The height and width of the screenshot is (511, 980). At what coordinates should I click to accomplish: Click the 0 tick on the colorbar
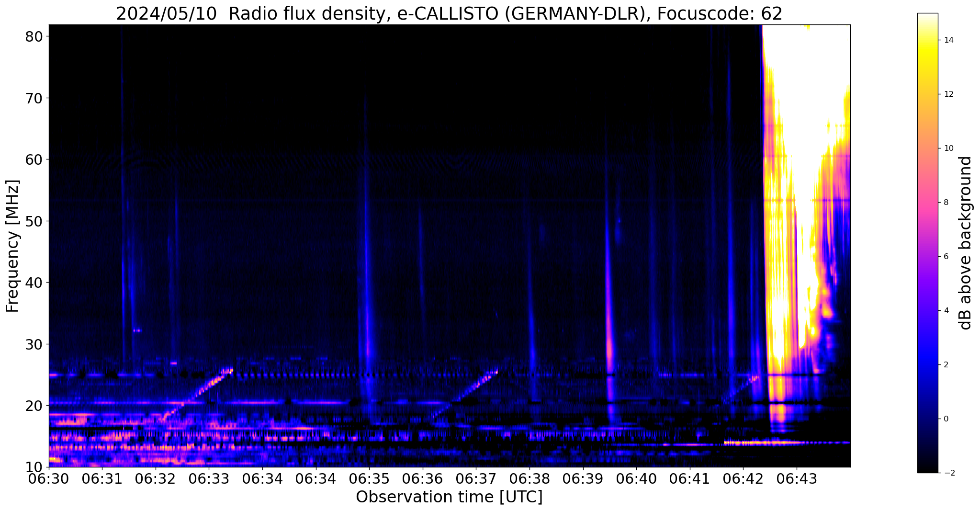pos(946,419)
